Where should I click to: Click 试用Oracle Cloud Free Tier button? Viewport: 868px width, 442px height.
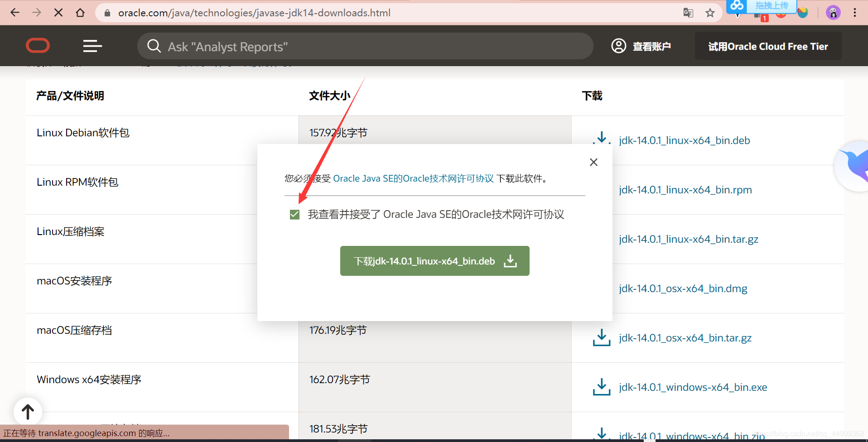(768, 46)
